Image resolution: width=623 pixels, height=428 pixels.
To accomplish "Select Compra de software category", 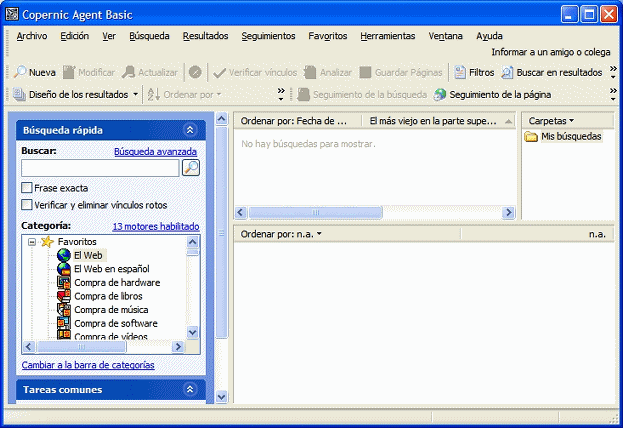I will coord(64,323).
